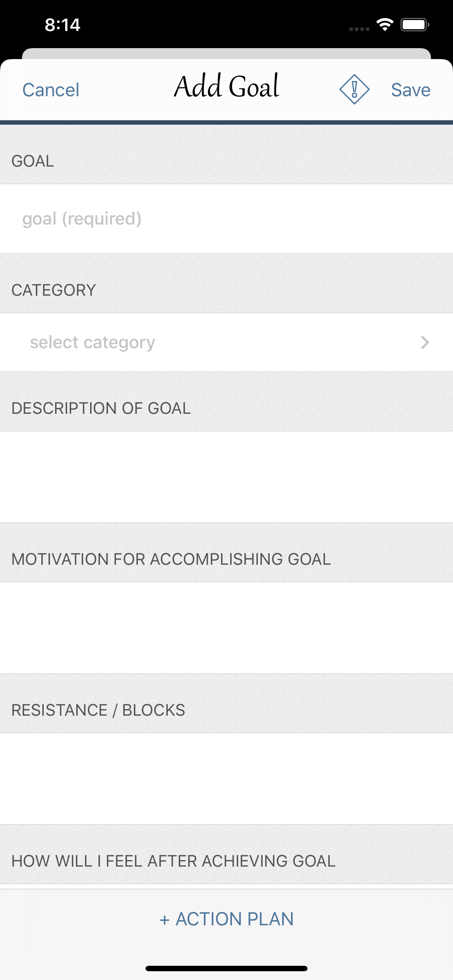Click the select category chevron arrow
This screenshot has width=453, height=980.
[425, 342]
